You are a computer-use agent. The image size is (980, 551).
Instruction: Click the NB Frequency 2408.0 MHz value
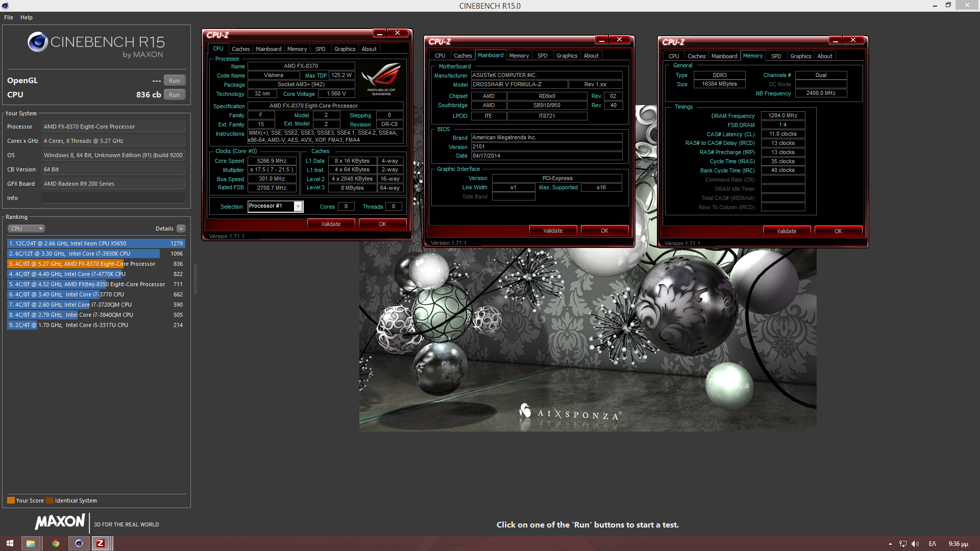pyautogui.click(x=821, y=93)
